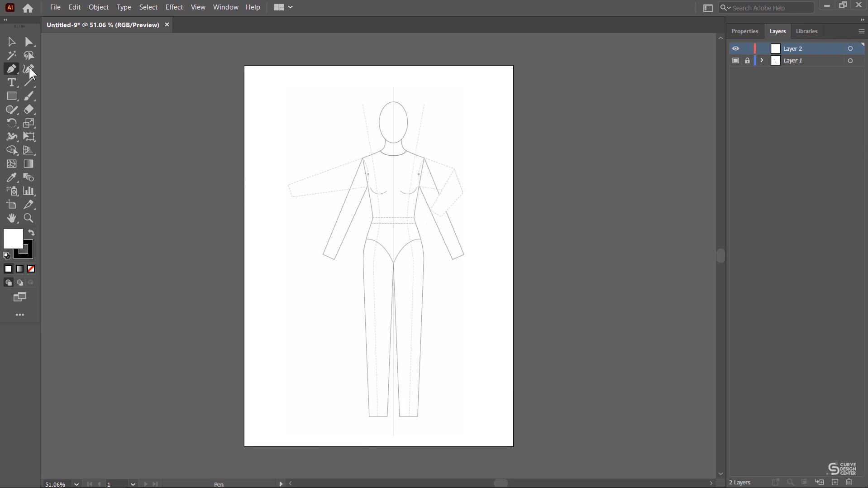868x488 pixels.
Task: Select the Eyedropper tool
Action: coord(11,177)
